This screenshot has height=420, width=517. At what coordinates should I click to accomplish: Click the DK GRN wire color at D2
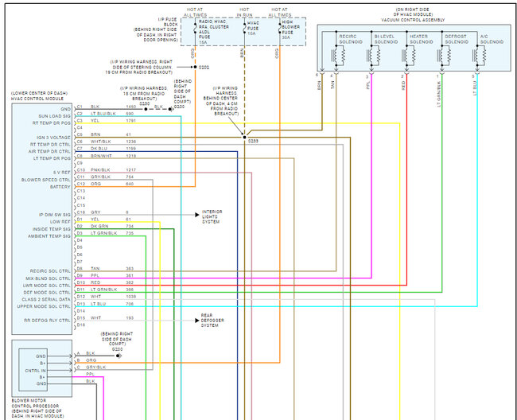pos(99,227)
